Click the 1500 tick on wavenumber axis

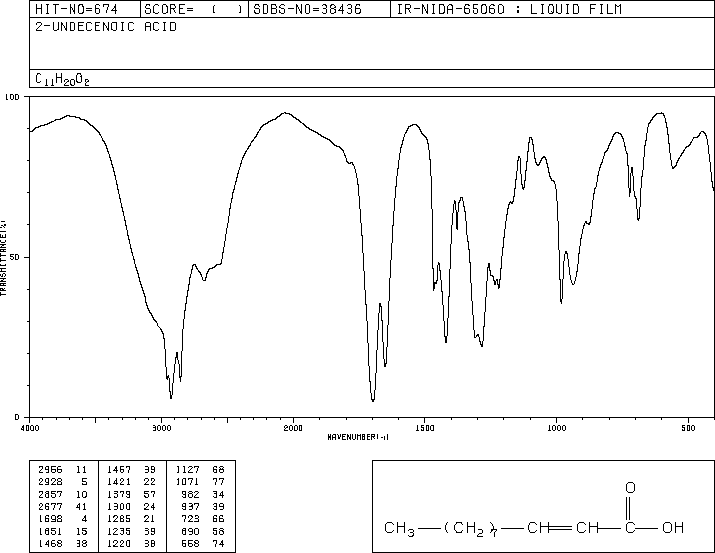[425, 428]
